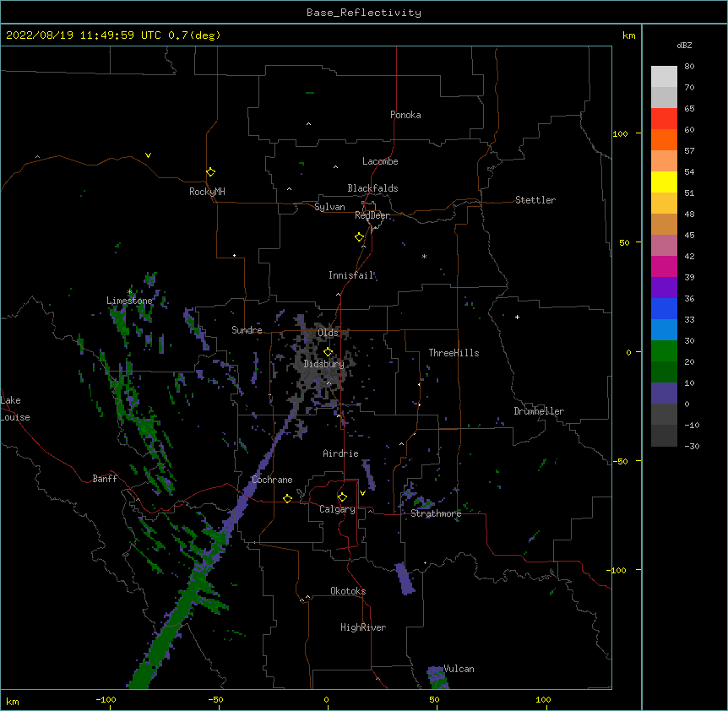The image size is (728, 711).
Task: Click the yellow diamond marker right of Cochrane
Action: [287, 498]
